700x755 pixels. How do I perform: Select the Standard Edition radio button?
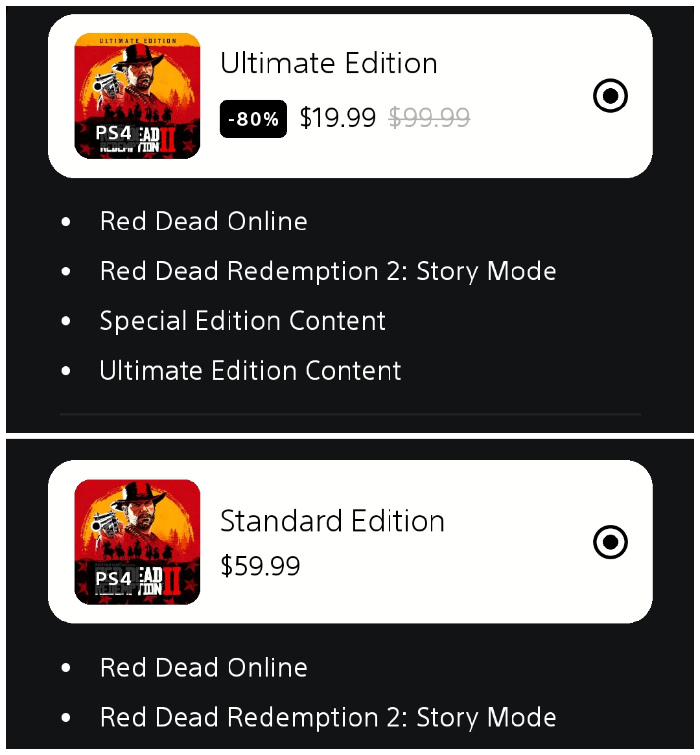(610, 542)
